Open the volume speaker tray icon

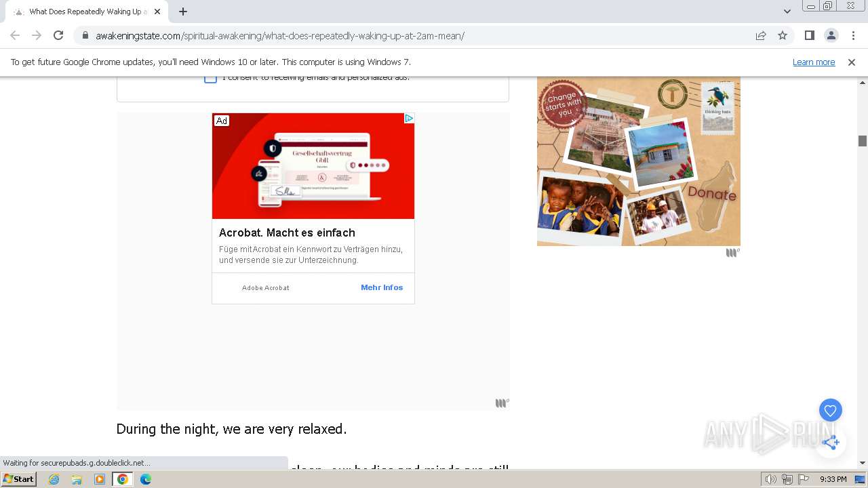pyautogui.click(x=771, y=479)
